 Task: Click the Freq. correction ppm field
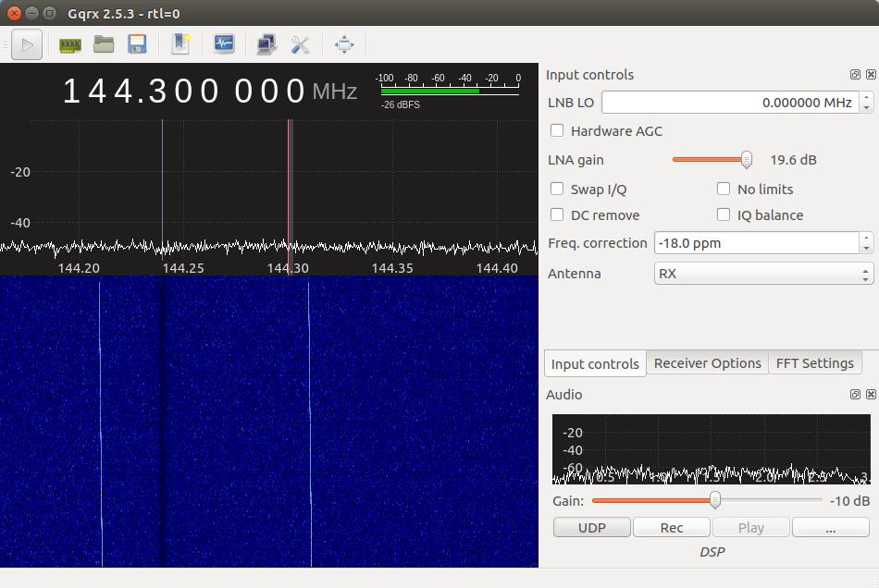[x=757, y=243]
